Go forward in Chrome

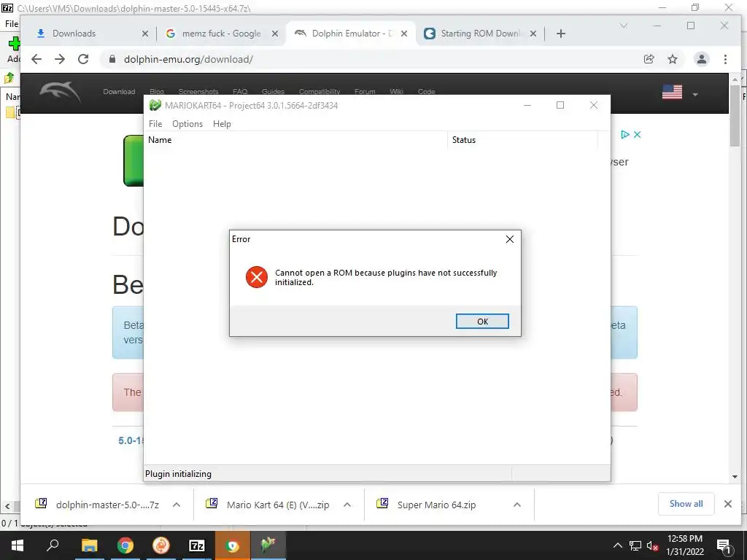pos(60,59)
